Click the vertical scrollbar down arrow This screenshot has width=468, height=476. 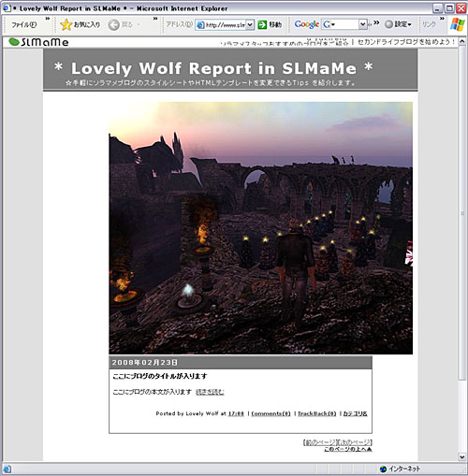462,457
